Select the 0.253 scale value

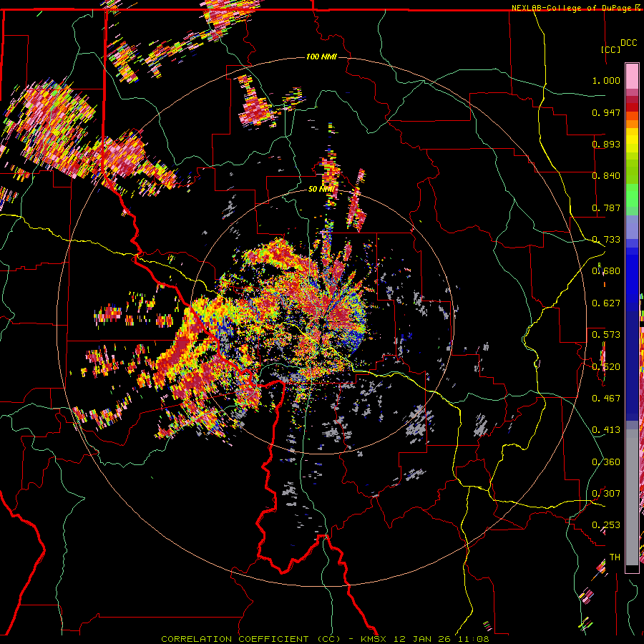coord(606,525)
